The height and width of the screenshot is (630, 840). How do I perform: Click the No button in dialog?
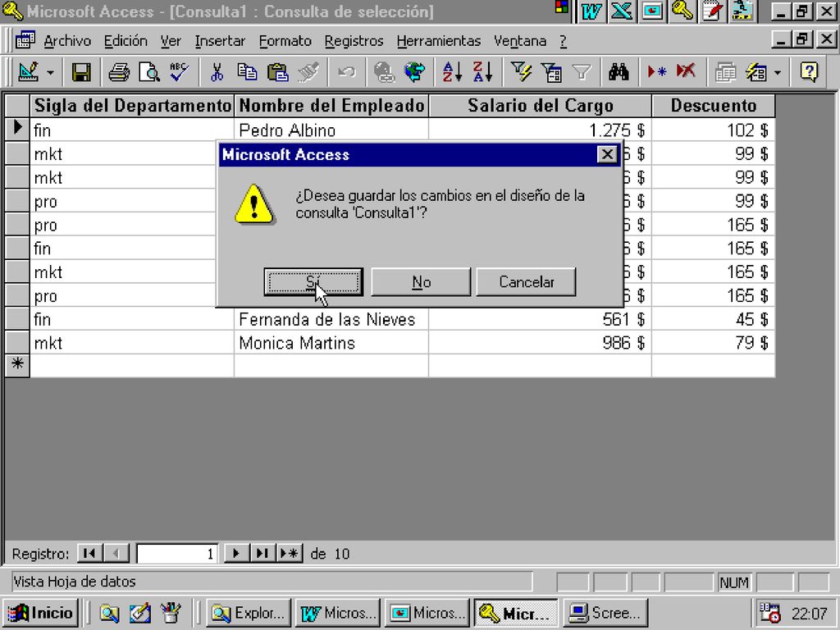[x=421, y=282]
